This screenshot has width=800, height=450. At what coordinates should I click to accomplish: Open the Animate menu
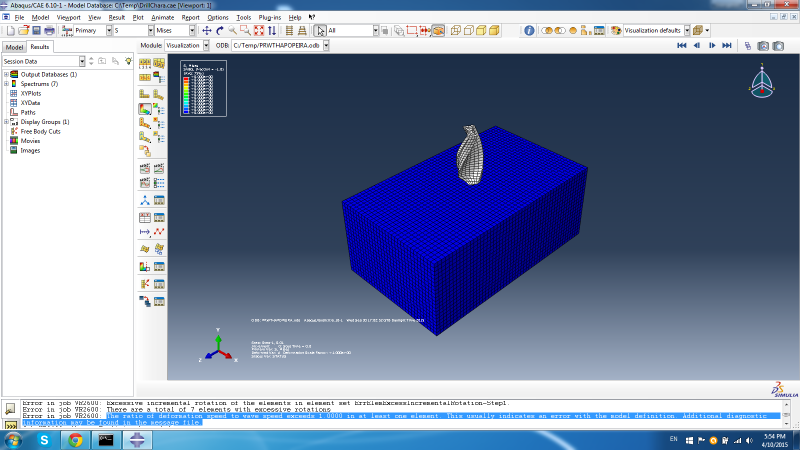[x=163, y=17]
